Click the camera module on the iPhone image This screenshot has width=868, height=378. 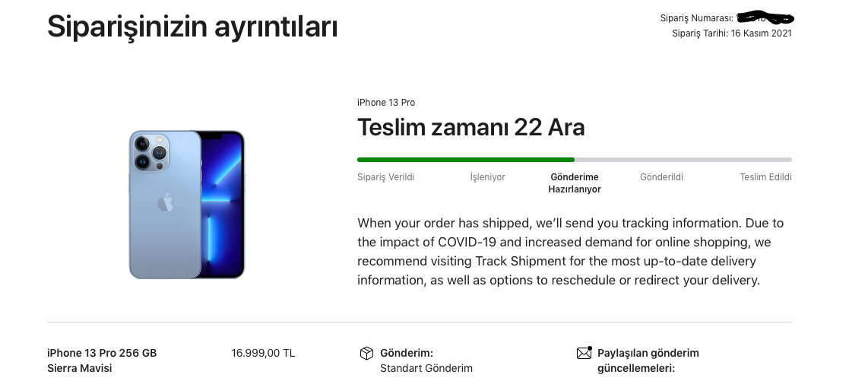click(151, 151)
